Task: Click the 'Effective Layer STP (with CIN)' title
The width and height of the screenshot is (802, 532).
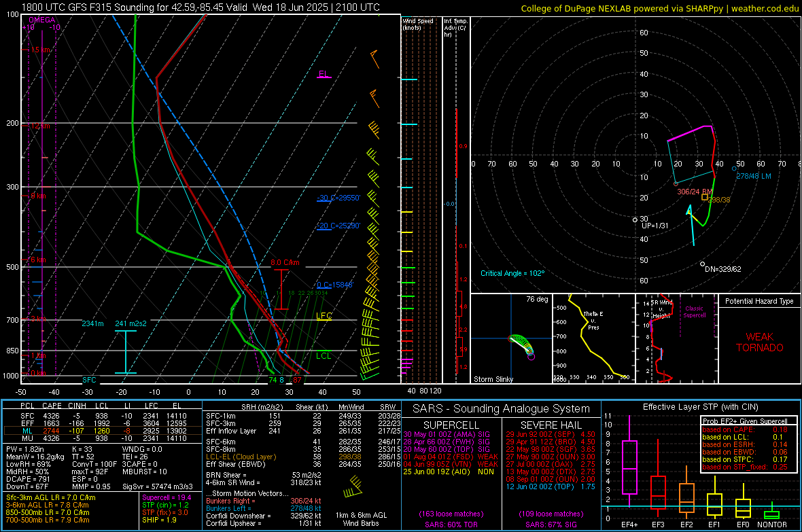Action: [x=700, y=407]
